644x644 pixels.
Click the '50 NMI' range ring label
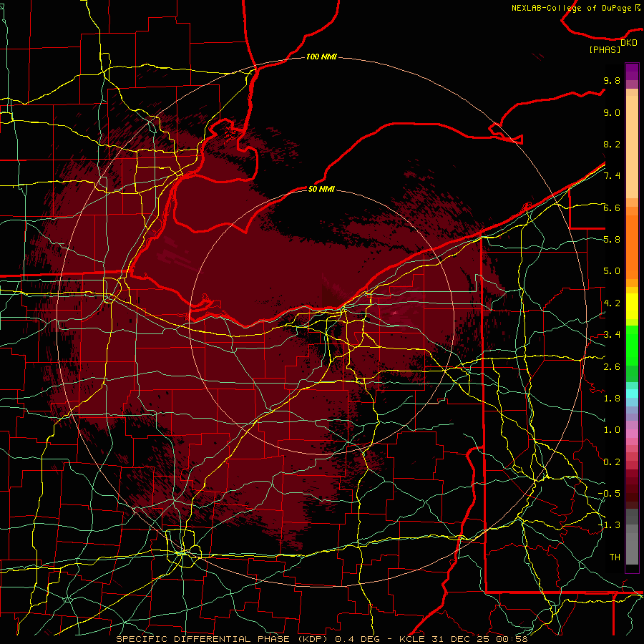coord(321,189)
